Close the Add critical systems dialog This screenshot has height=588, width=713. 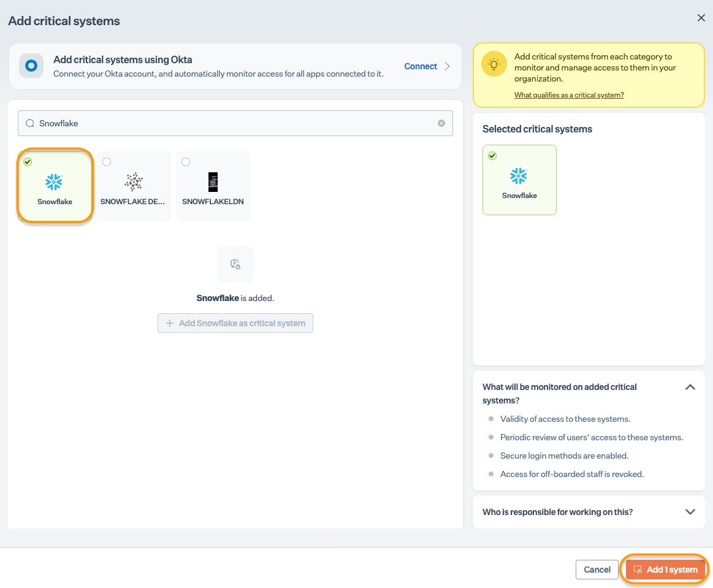tap(701, 18)
